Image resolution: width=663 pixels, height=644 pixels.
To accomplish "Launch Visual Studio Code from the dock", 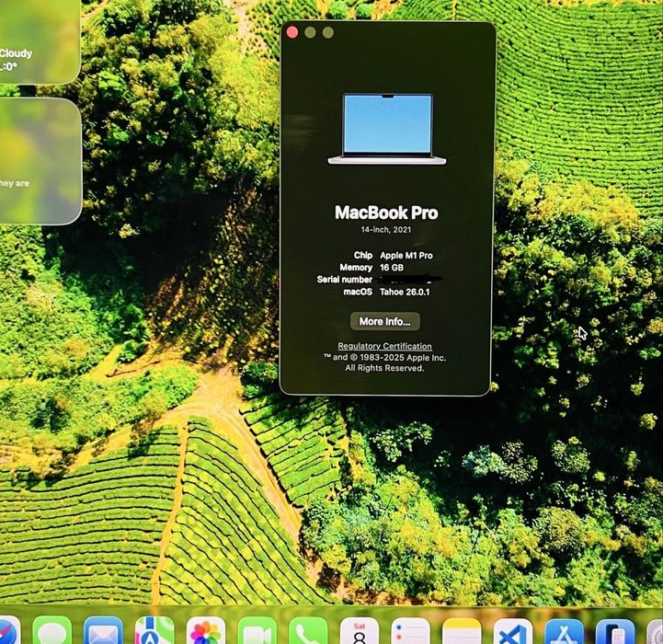I will coord(513,631).
